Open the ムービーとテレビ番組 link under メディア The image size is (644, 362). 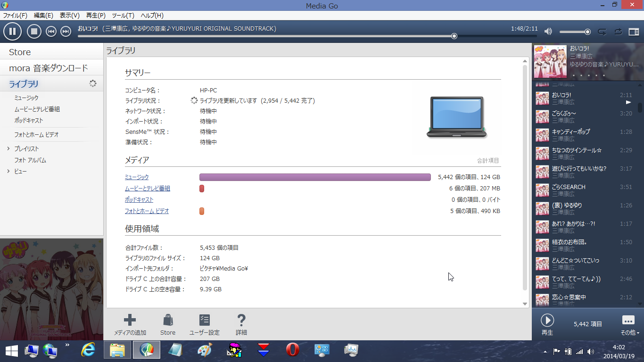148,189
